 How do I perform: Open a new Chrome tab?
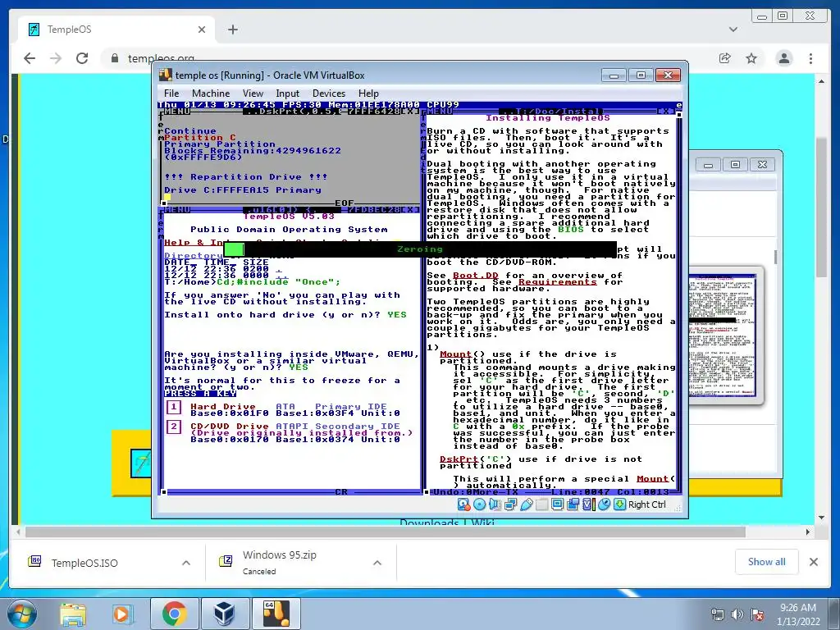[232, 30]
